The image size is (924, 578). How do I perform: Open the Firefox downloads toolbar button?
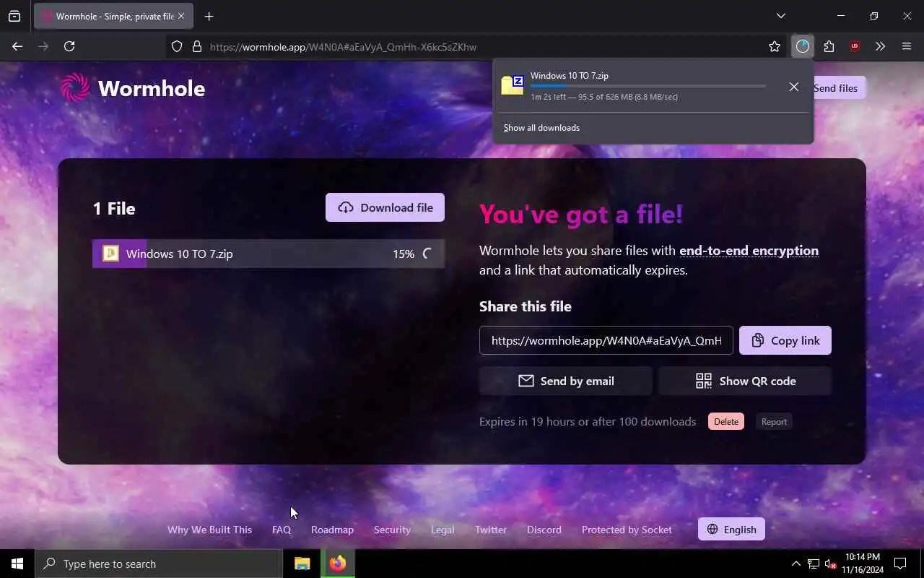pyautogui.click(x=802, y=46)
